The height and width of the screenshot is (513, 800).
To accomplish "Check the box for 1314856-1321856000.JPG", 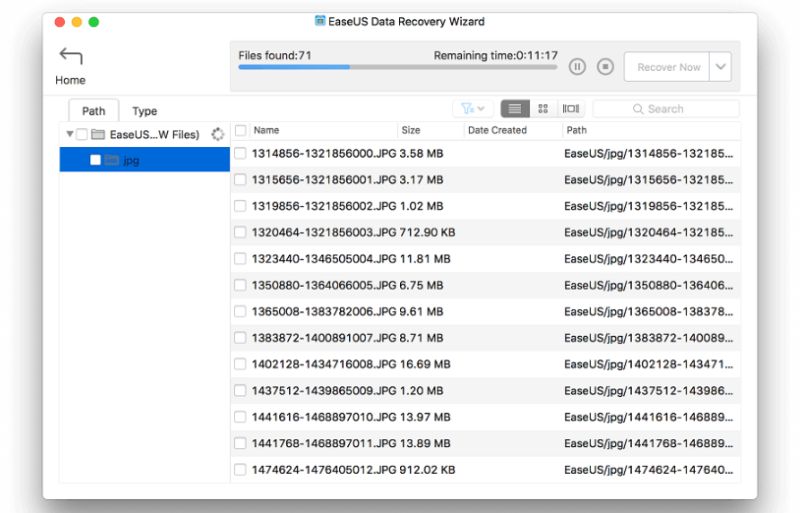I will (x=240, y=153).
